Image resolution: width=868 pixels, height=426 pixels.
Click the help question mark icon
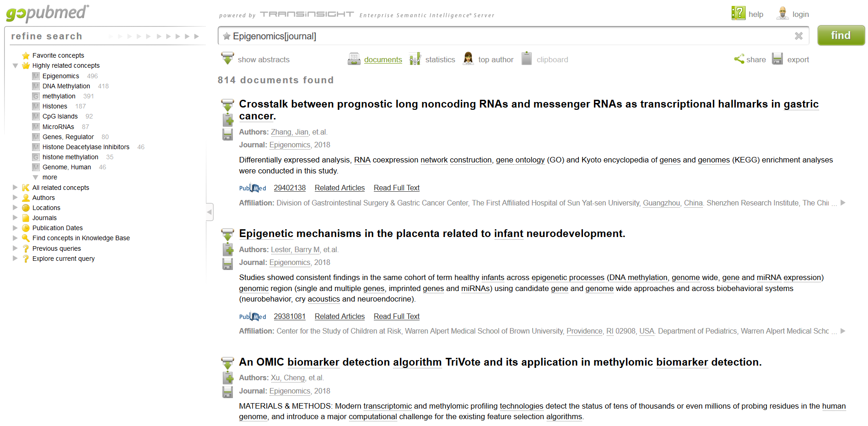coord(738,13)
